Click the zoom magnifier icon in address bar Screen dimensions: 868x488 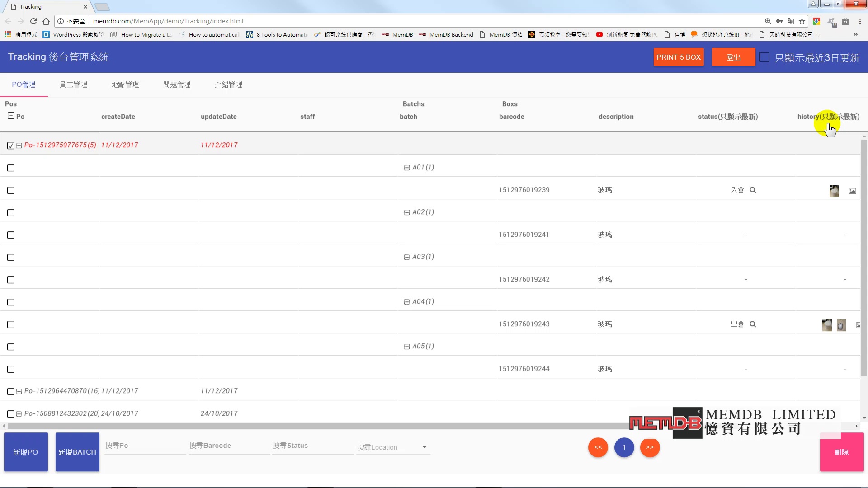(768, 21)
